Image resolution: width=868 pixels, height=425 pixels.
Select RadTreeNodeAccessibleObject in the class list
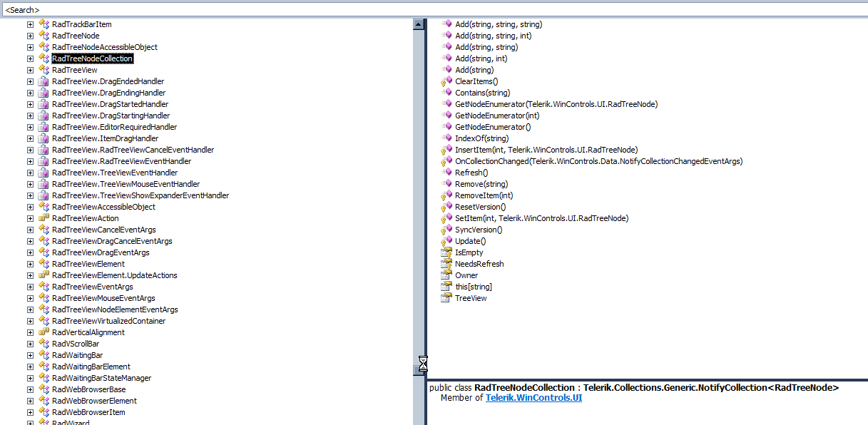[x=105, y=47]
